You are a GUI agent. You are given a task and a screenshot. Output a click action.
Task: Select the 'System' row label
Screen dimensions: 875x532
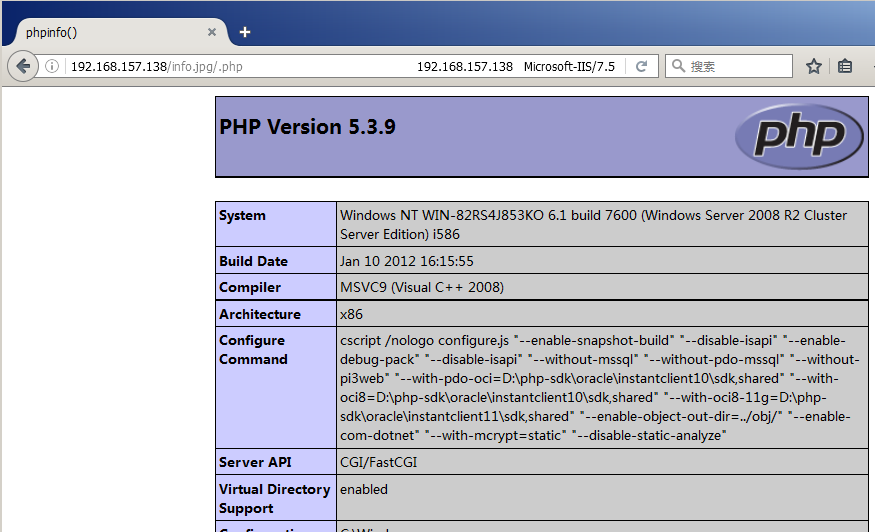(242, 215)
